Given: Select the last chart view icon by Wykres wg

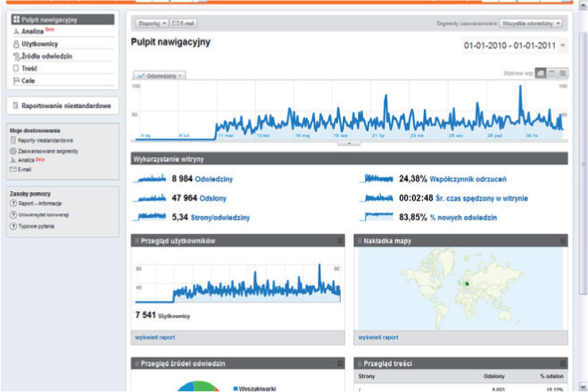Looking at the screenshot, I should click(562, 73).
